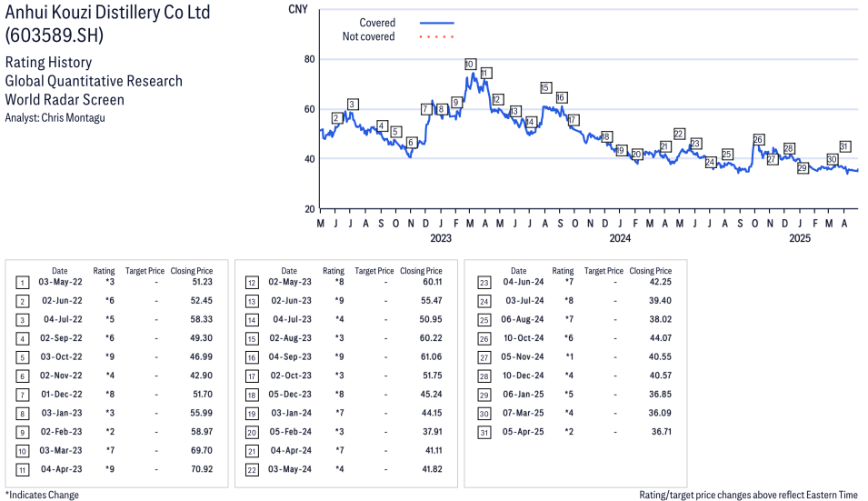This screenshot has width=868, height=501.
Task: Click closing price 37.91
Action: [x=432, y=432]
